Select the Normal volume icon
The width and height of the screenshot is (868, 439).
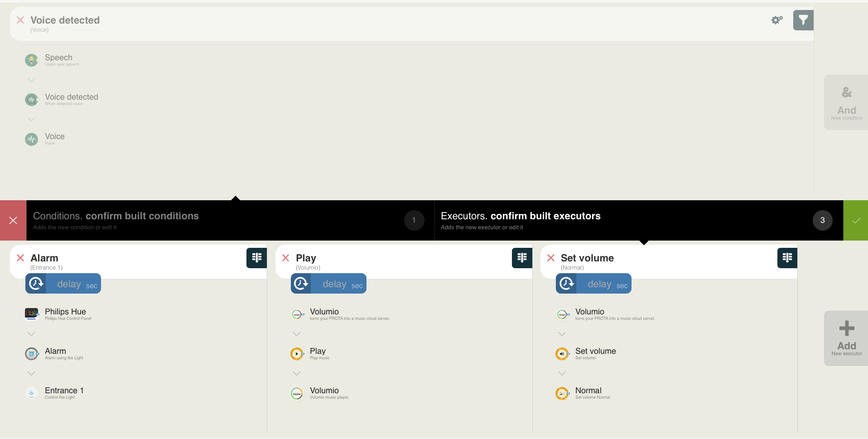pyautogui.click(x=563, y=393)
